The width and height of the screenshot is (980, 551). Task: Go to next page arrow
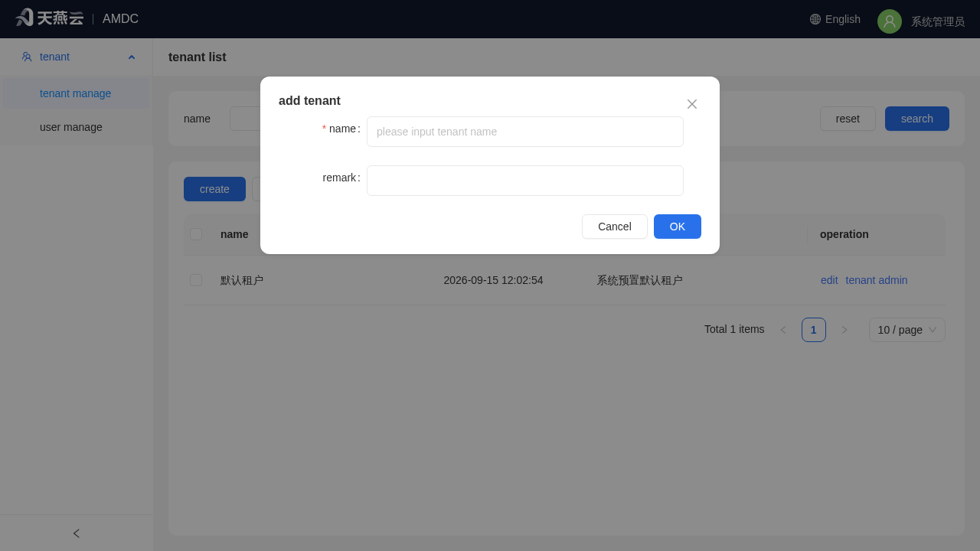click(844, 330)
